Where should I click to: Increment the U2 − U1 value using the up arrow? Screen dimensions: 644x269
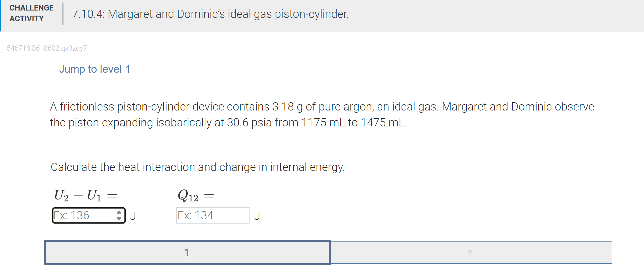coord(119,212)
